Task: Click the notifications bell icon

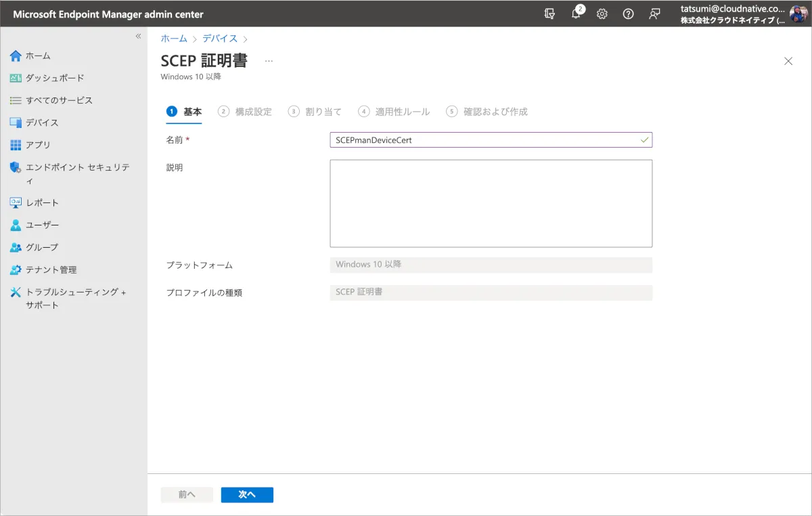Action: [x=577, y=14]
